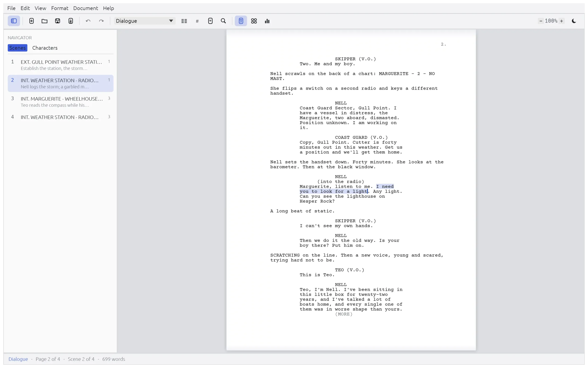
Task: Select the Scenes tab in Navigator
Action: (17, 48)
